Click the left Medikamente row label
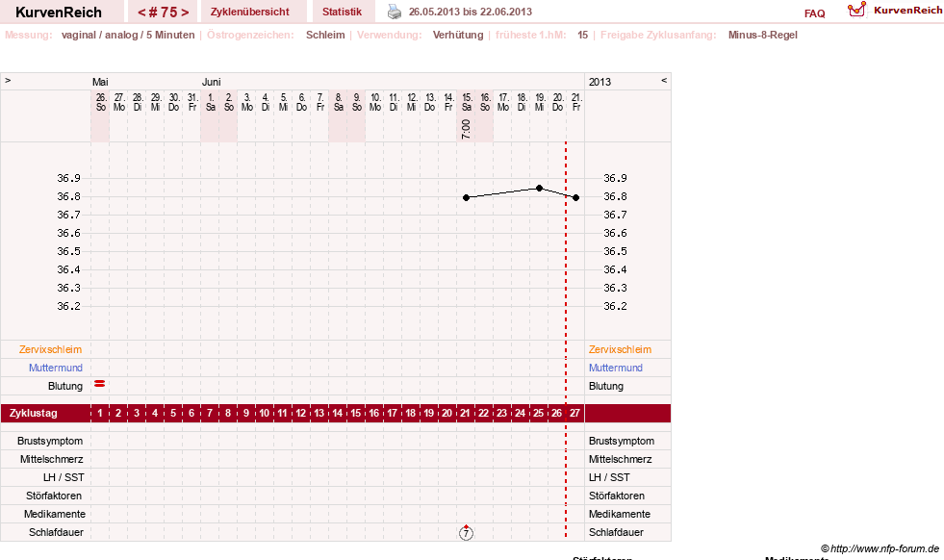The width and height of the screenshot is (944, 560). tap(55, 514)
